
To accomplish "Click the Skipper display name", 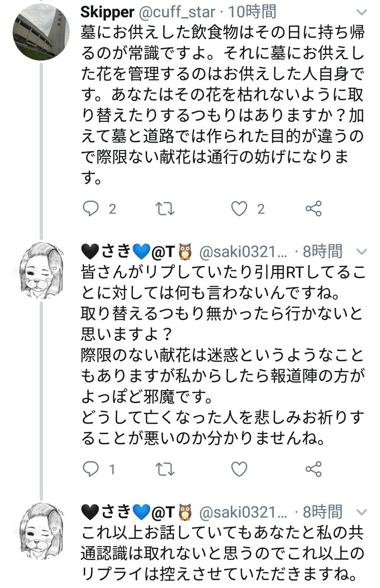I will [107, 12].
